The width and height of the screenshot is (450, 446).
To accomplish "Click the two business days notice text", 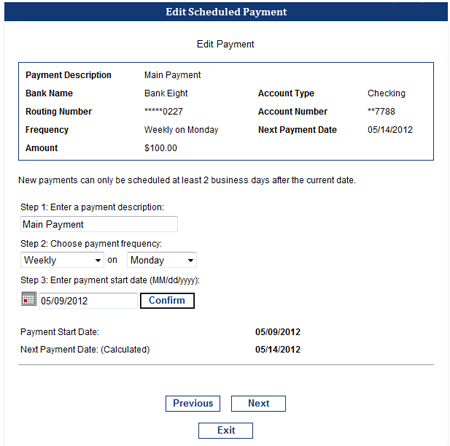I will [x=187, y=180].
